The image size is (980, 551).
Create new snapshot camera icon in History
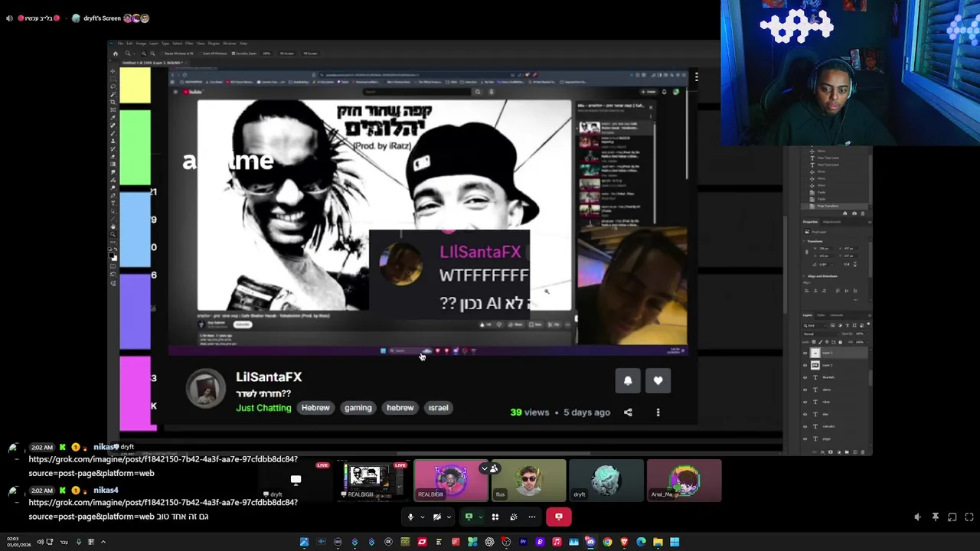[854, 214]
